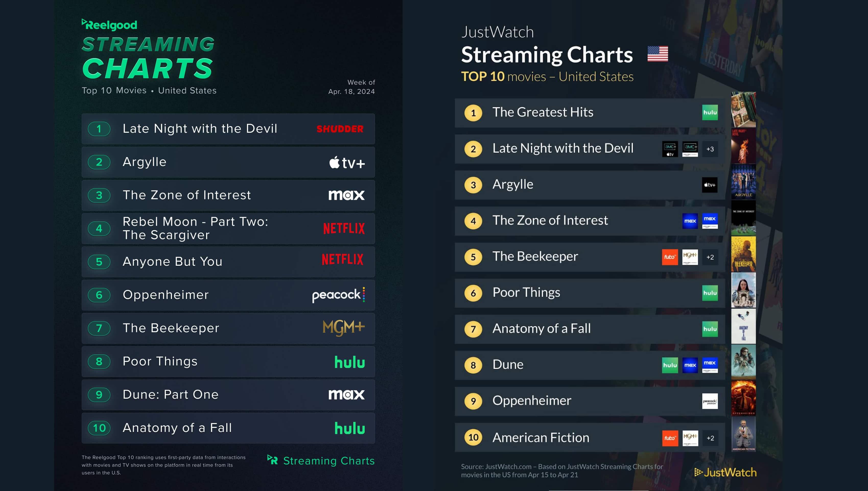Screen dimensions: 868x491
Task: Click the Hulu icon in the Dune row
Action: point(670,365)
